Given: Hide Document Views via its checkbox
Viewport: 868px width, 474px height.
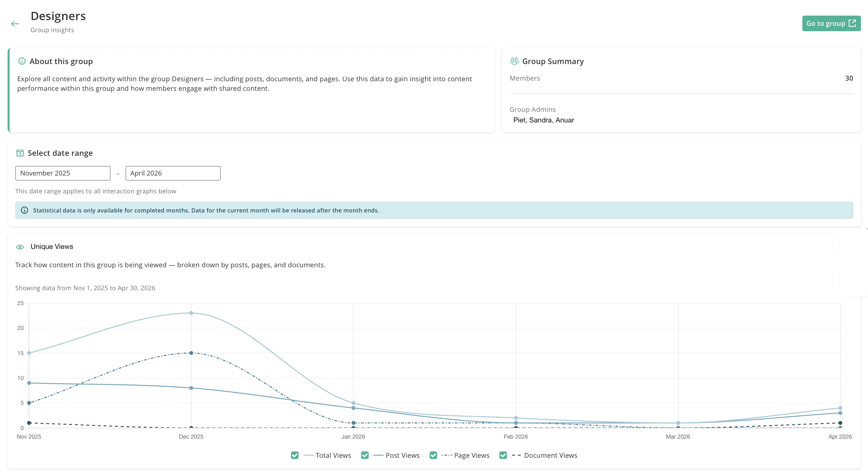Looking at the screenshot, I should 503,456.
